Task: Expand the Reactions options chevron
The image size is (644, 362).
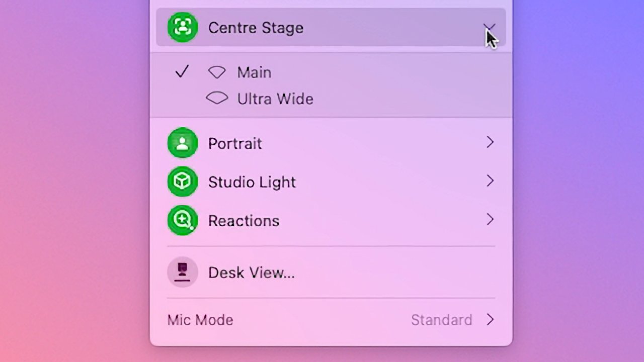Action: (x=490, y=220)
